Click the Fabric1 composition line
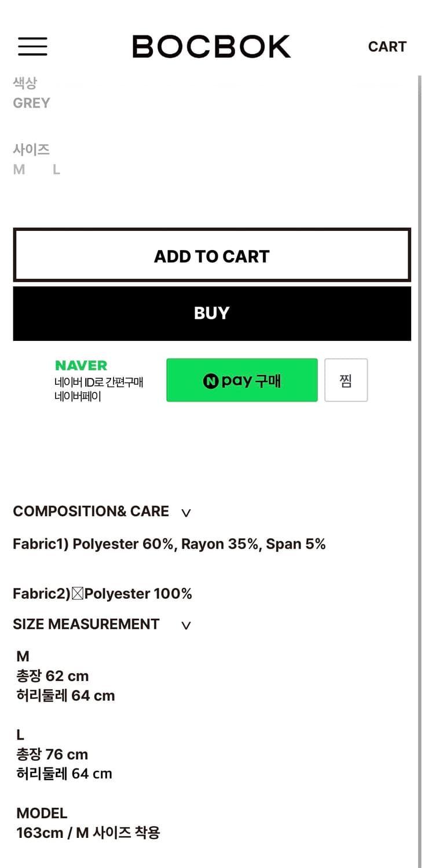This screenshot has width=425, height=868. pos(169,544)
